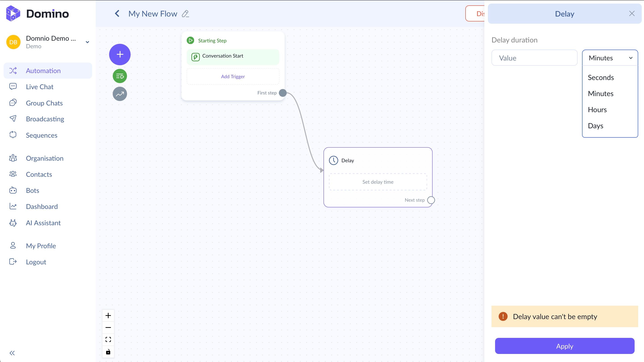This screenshot has height=362, width=644.
Task: Click the Next step connector circle
Action: pyautogui.click(x=431, y=200)
